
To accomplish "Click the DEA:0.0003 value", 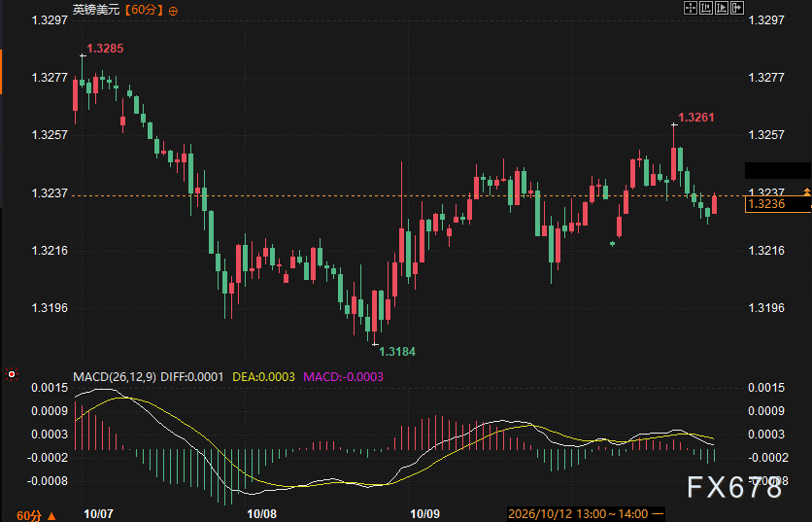I will point(263,377).
